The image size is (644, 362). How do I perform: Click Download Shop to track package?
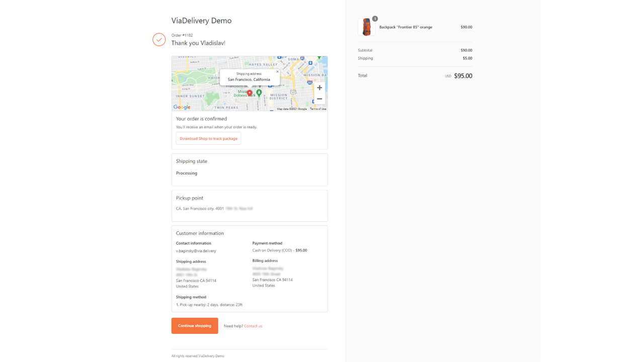point(208,138)
